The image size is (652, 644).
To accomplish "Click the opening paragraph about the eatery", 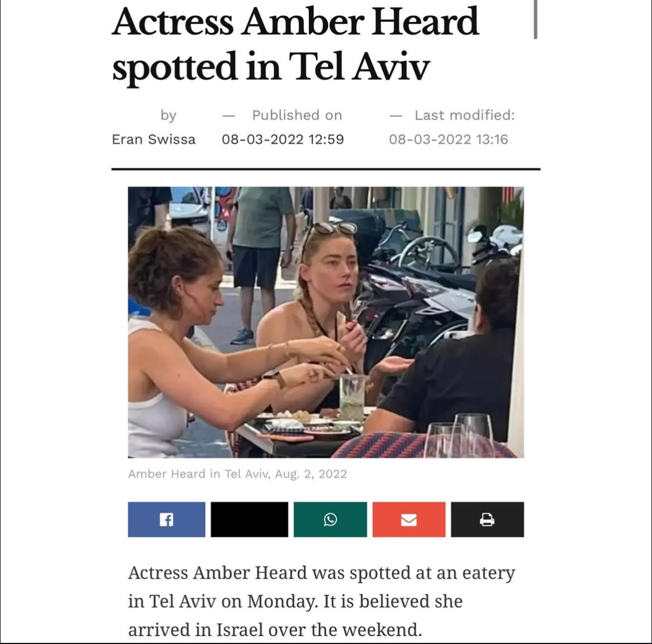I will 322,601.
